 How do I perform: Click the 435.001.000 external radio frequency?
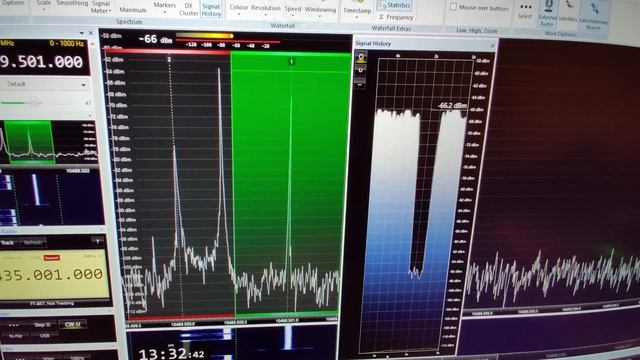52,274
